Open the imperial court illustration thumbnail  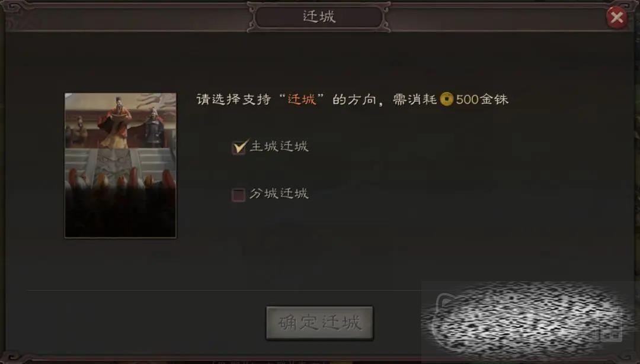tap(120, 165)
